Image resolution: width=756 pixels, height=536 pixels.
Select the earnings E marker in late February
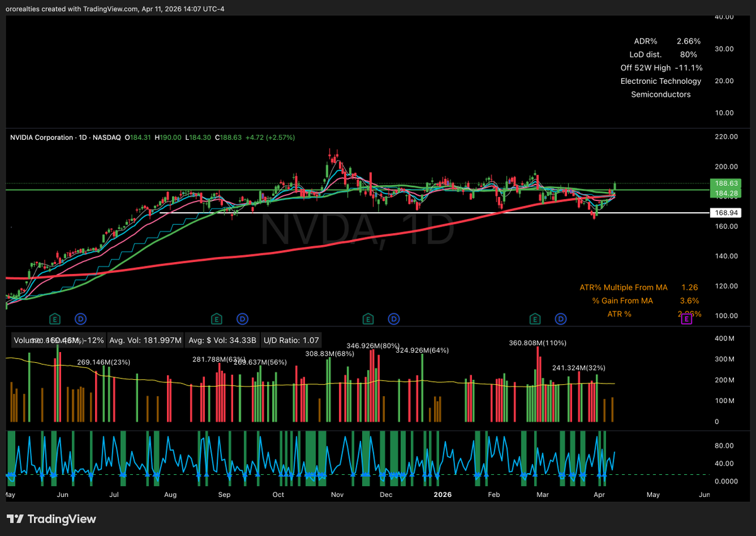535,319
